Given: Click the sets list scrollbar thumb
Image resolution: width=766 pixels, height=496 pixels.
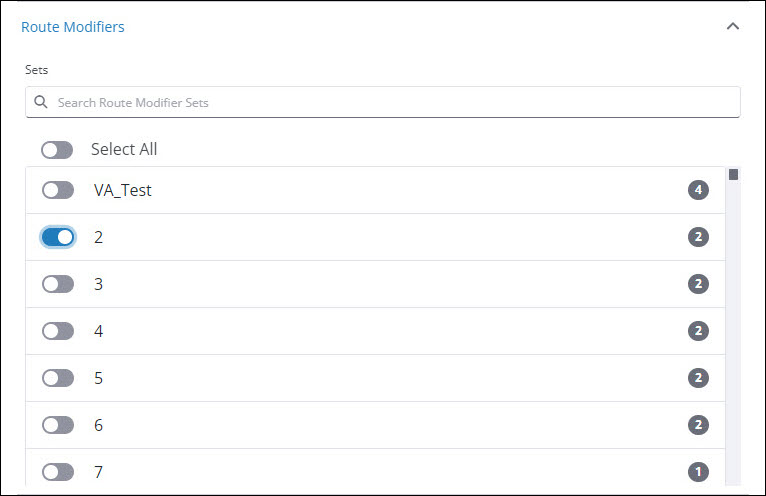Looking at the screenshot, I should [x=733, y=175].
